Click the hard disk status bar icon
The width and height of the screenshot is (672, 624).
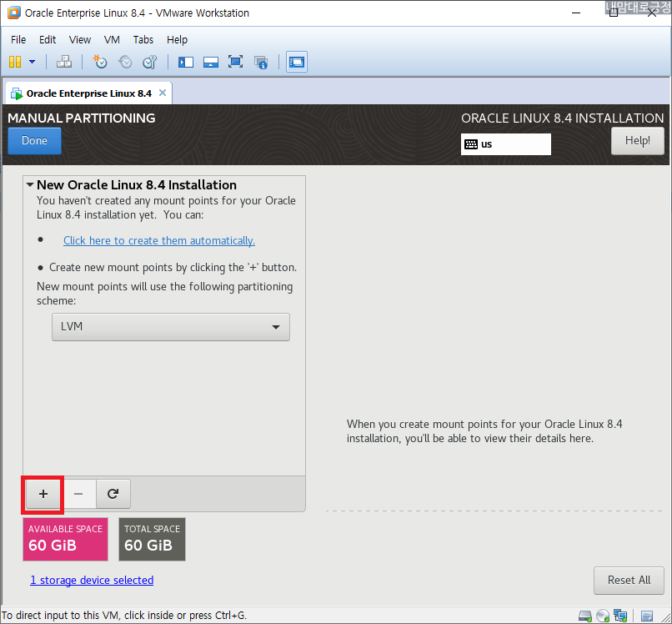pos(584,616)
